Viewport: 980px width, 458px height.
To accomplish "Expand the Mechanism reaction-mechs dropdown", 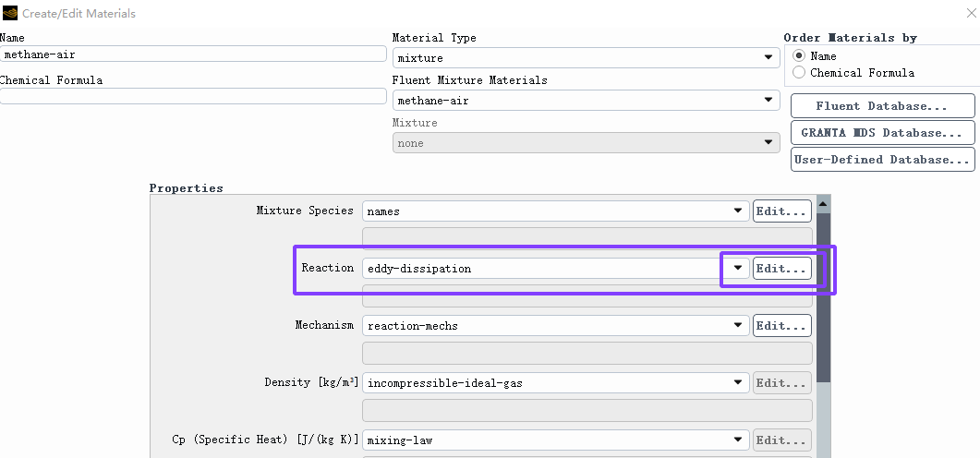I will click(x=556, y=326).
